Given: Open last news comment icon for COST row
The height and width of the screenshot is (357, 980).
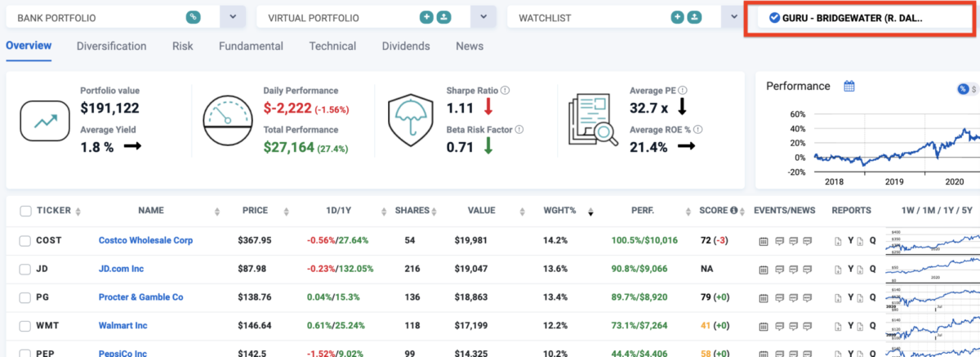Looking at the screenshot, I should click(x=807, y=242).
